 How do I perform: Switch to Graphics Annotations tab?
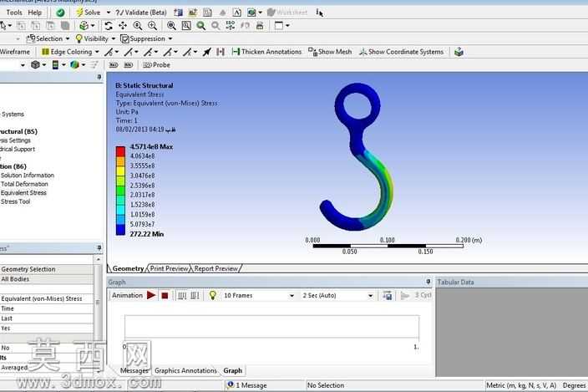(185, 370)
